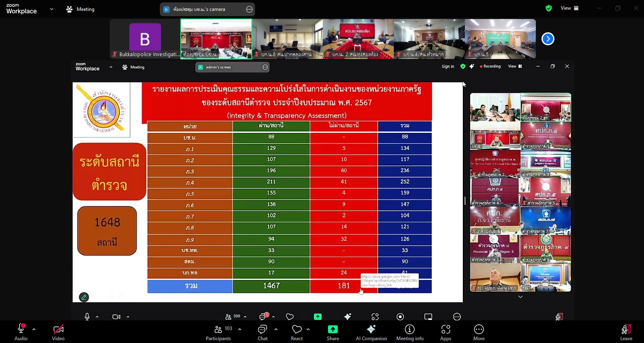Click the green Share screen button
Screen dimensions: 644x343
tap(332, 332)
